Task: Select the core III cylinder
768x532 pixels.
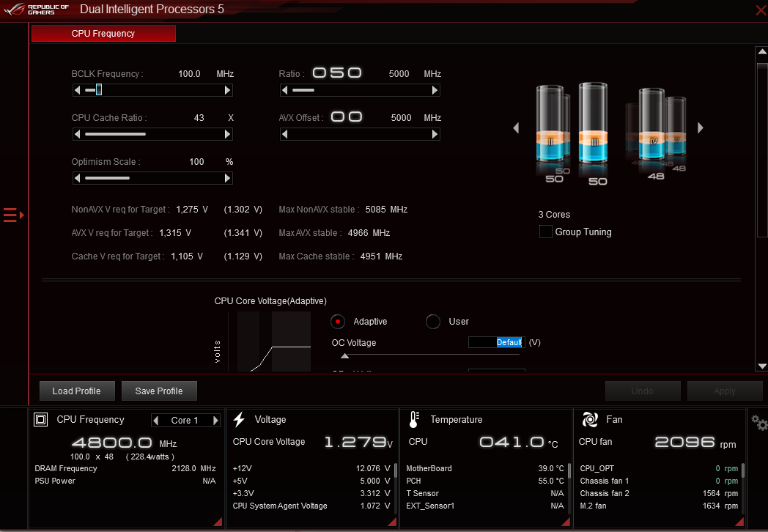Action: pos(593,123)
